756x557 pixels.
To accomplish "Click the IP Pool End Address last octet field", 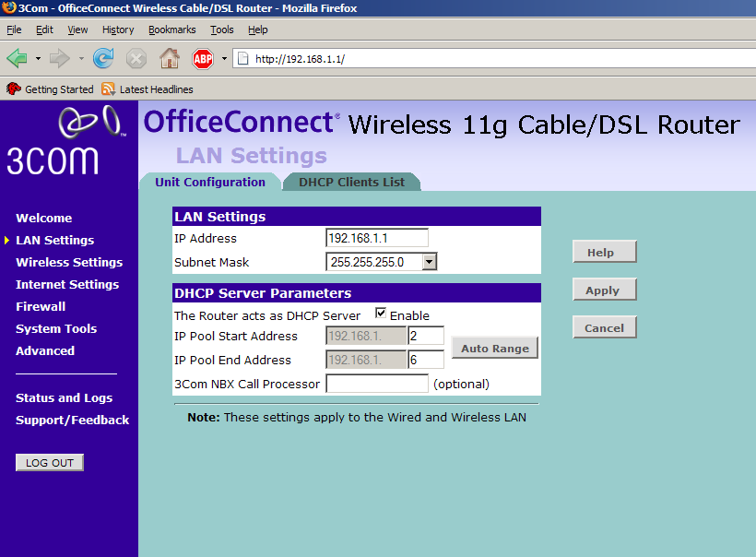I will pos(426,360).
